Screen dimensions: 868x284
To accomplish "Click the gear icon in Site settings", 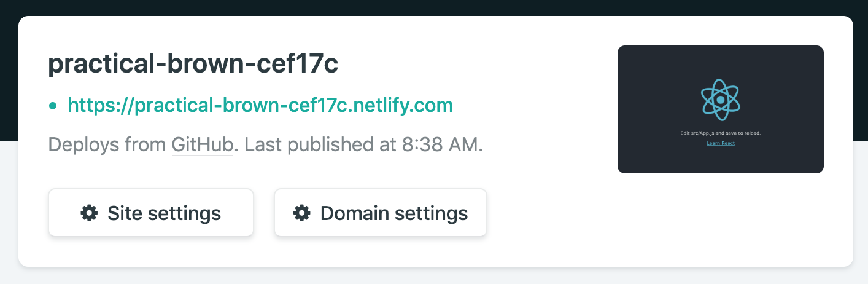I will [x=89, y=213].
